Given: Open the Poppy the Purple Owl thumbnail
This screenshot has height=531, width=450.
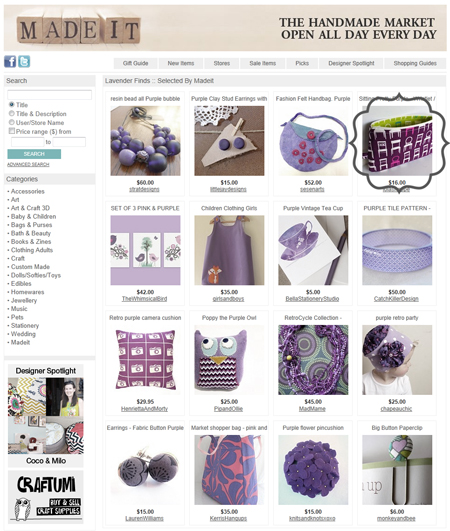Looking at the screenshot, I should click(229, 360).
